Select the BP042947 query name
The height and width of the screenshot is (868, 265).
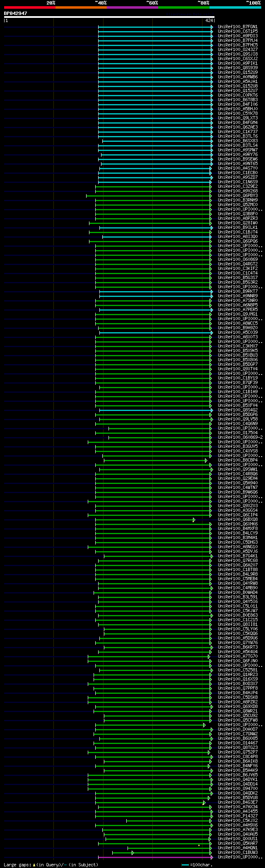point(16,13)
